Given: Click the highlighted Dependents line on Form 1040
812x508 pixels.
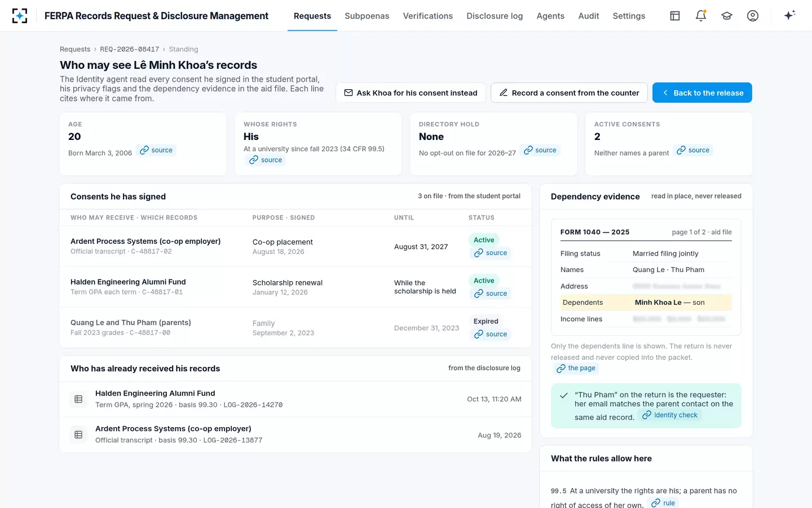Looking at the screenshot, I should point(646,303).
